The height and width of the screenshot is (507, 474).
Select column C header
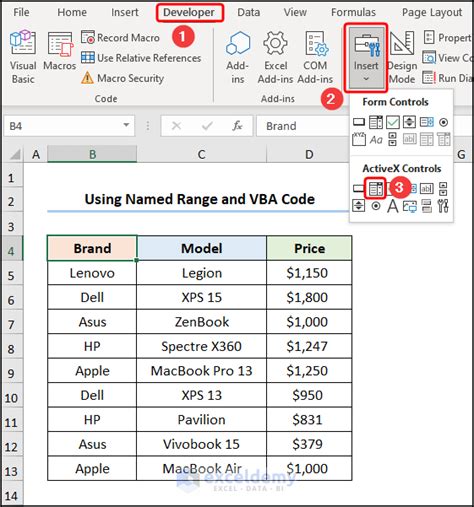201,155
